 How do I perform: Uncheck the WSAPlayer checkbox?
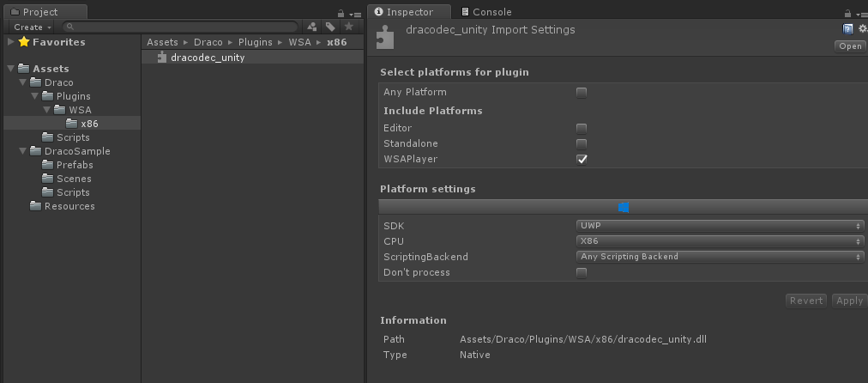pyautogui.click(x=582, y=160)
